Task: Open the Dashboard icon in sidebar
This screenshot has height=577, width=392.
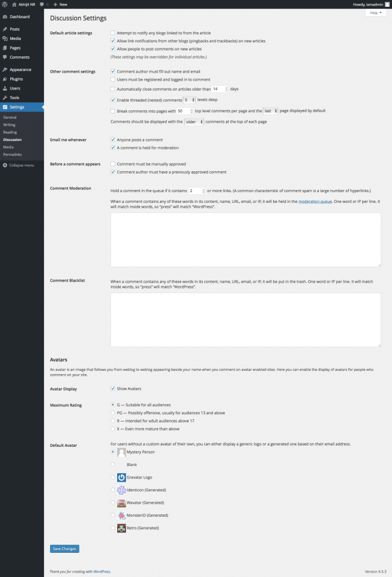Action: click(5, 17)
